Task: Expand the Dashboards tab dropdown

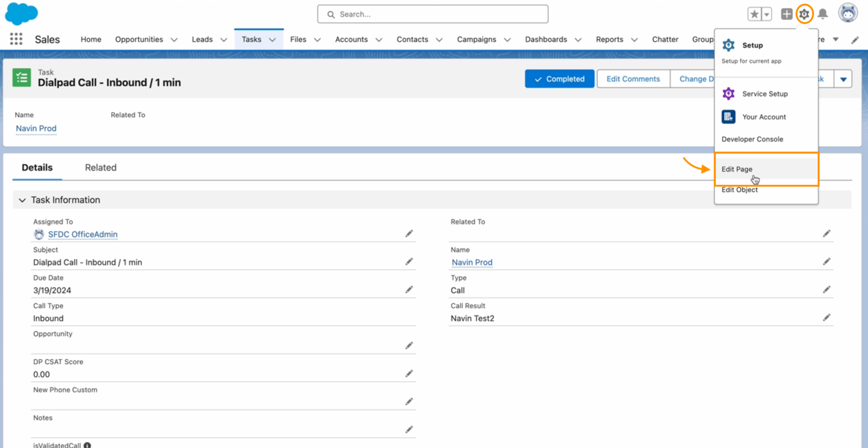Action: coord(578,40)
